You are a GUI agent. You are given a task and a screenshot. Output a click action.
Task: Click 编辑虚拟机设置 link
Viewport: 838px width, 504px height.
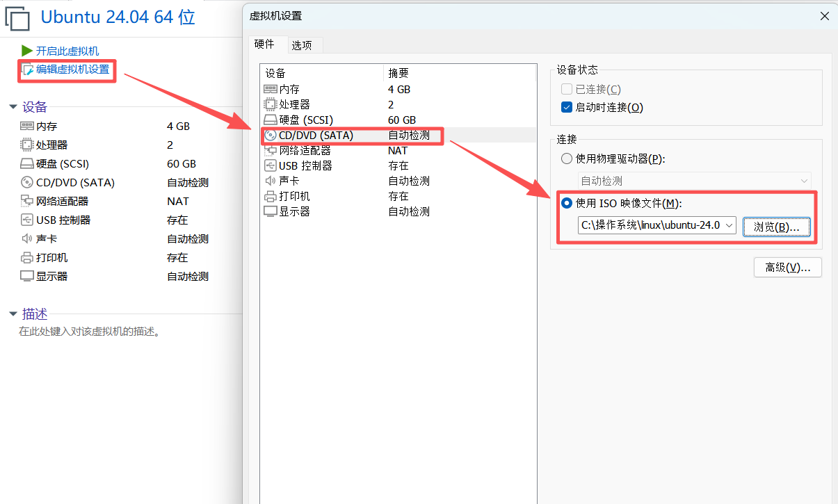point(72,70)
